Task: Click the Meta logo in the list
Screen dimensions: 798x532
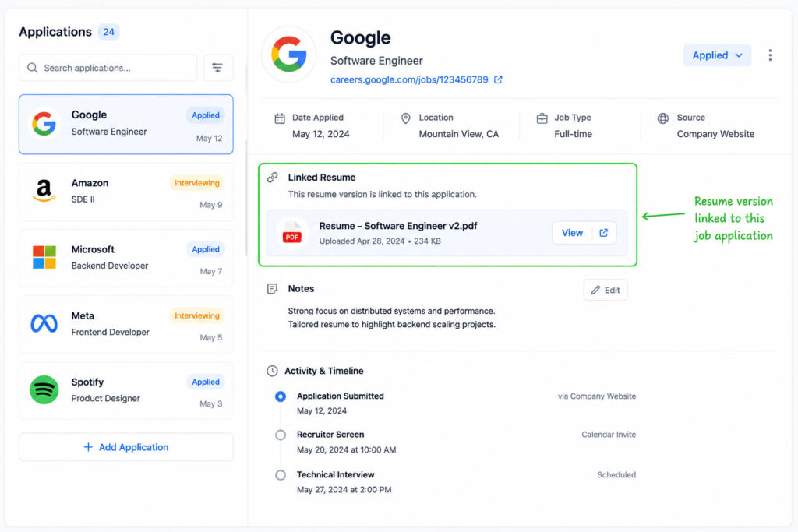Action: click(x=44, y=323)
